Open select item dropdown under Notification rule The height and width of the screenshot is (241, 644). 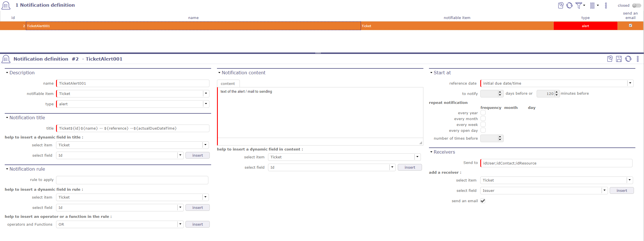coord(206,197)
